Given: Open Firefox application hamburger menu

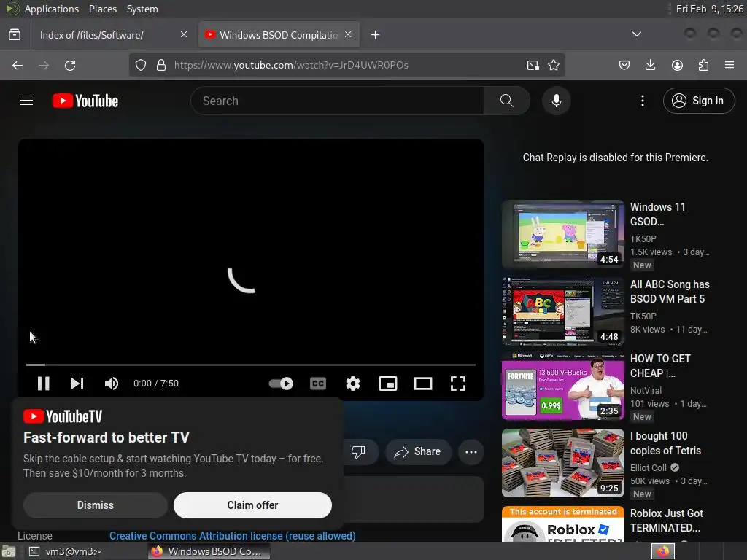Looking at the screenshot, I should click(x=729, y=65).
